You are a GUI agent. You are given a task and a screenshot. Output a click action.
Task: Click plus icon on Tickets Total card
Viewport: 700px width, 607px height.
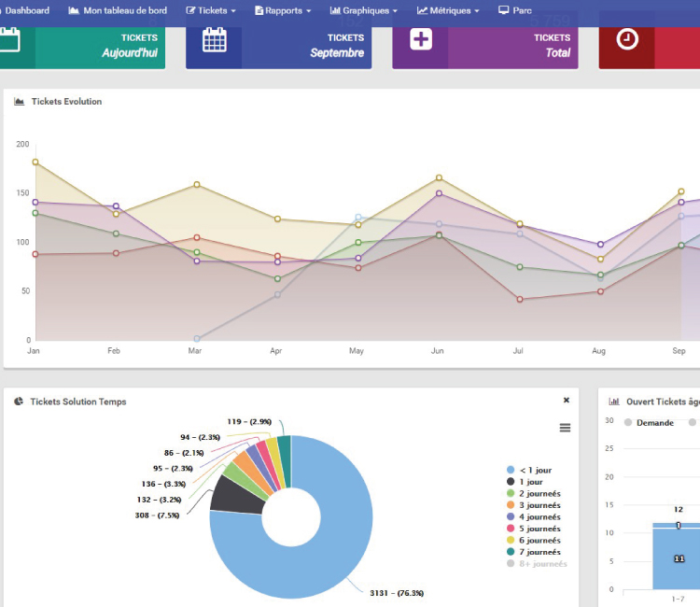(x=421, y=39)
